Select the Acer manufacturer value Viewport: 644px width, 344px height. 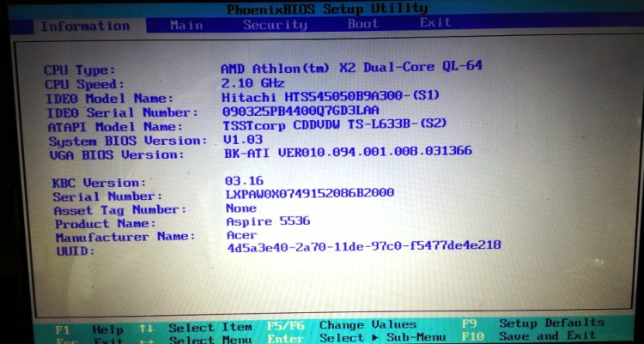coord(242,235)
